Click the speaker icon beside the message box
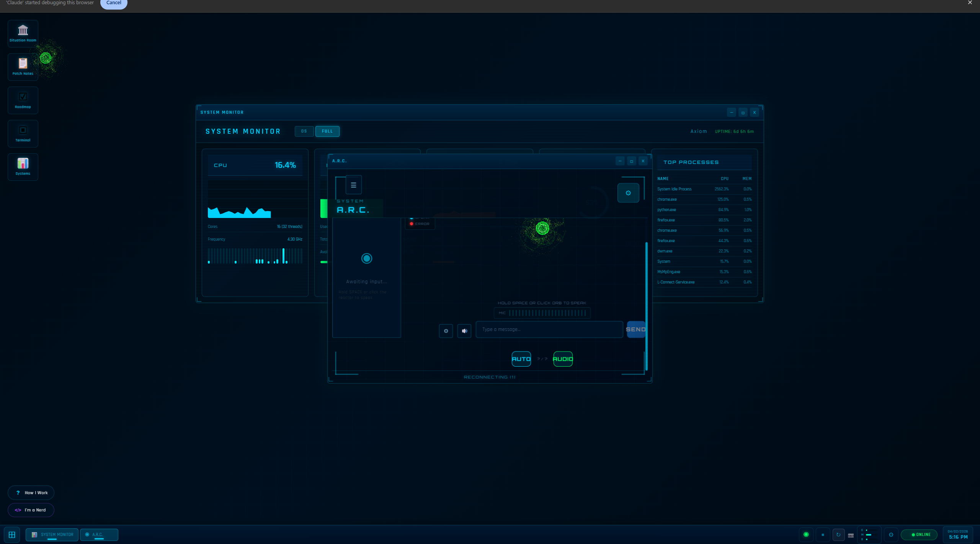Image resolution: width=980 pixels, height=544 pixels. [464, 331]
